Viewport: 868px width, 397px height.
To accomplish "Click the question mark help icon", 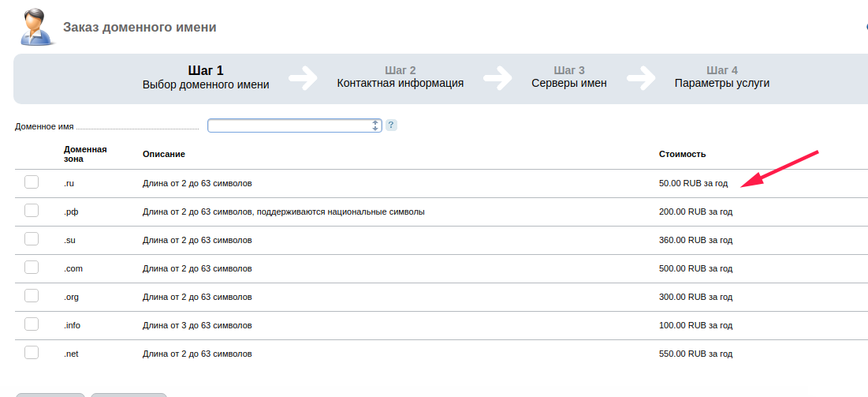I will [x=391, y=125].
